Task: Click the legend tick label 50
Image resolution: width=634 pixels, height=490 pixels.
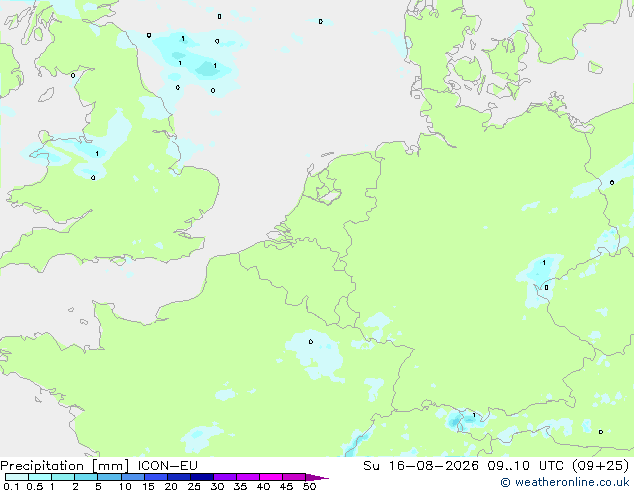Action: (x=309, y=486)
